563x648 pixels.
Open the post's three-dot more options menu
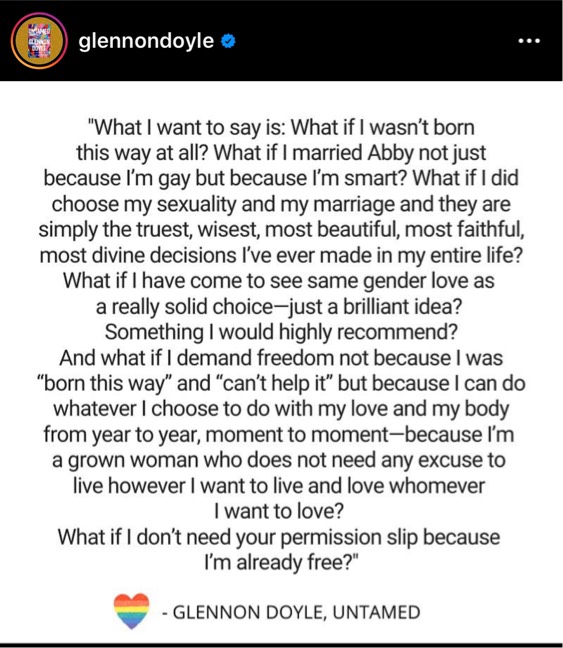(529, 41)
